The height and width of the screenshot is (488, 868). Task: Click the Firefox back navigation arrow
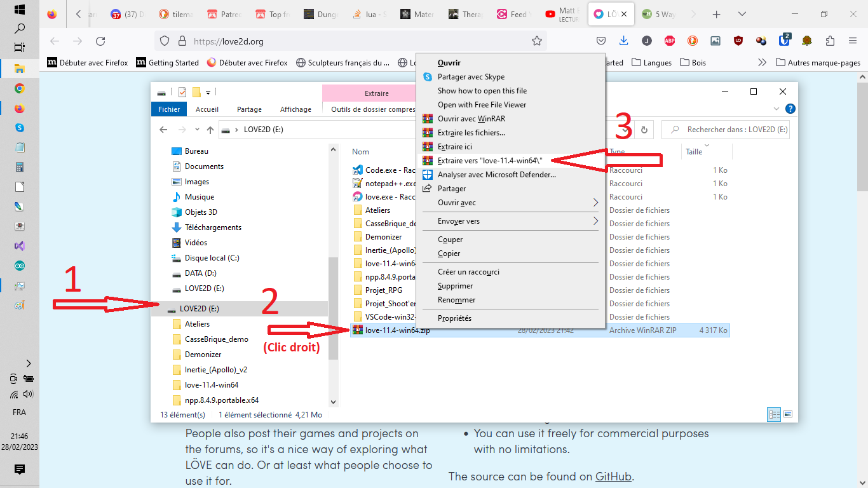tap(55, 41)
